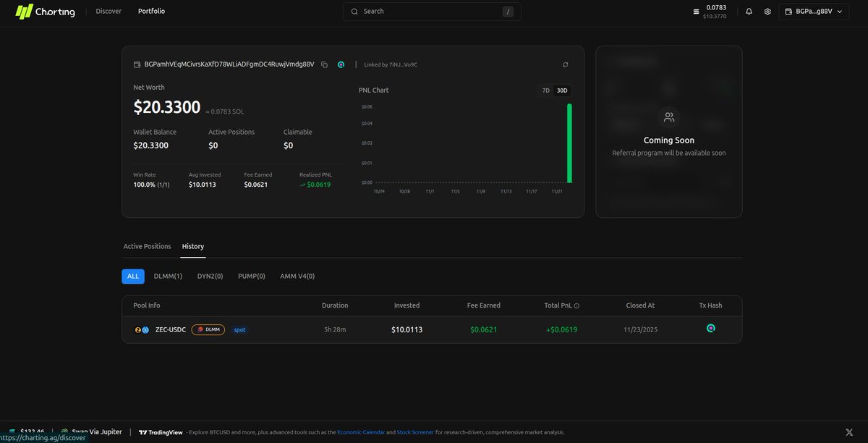Copy the wallet address with the copy icon

point(325,64)
